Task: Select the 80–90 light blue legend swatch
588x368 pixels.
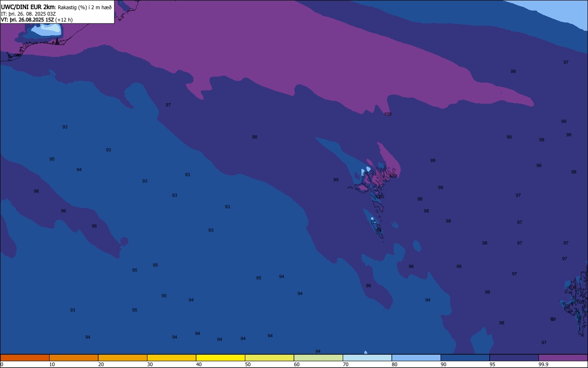Action: coord(416,357)
